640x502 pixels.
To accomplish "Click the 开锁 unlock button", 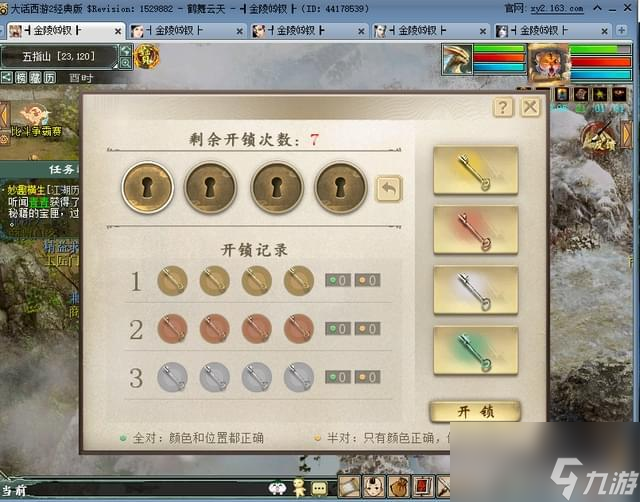I will [475, 411].
